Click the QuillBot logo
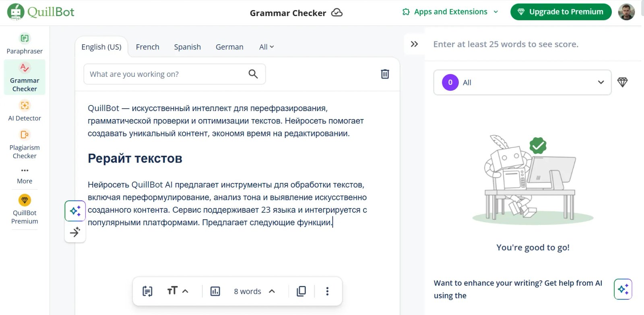 [41, 12]
